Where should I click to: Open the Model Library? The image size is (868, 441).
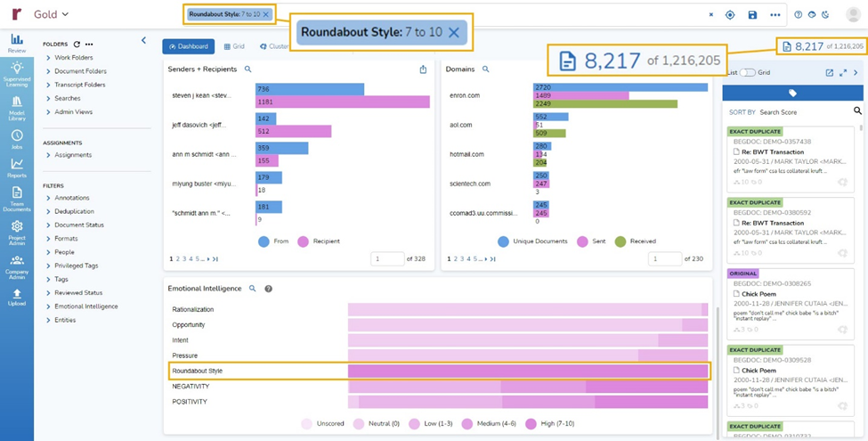click(17, 108)
